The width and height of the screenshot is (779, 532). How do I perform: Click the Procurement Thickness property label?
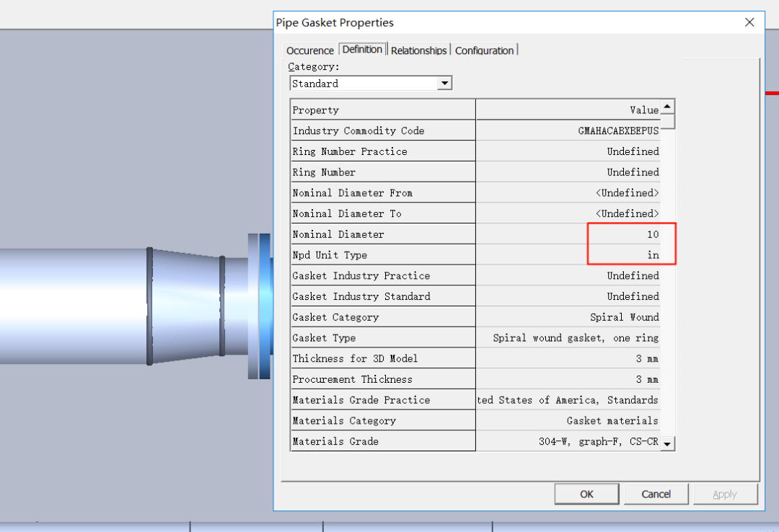(x=352, y=379)
